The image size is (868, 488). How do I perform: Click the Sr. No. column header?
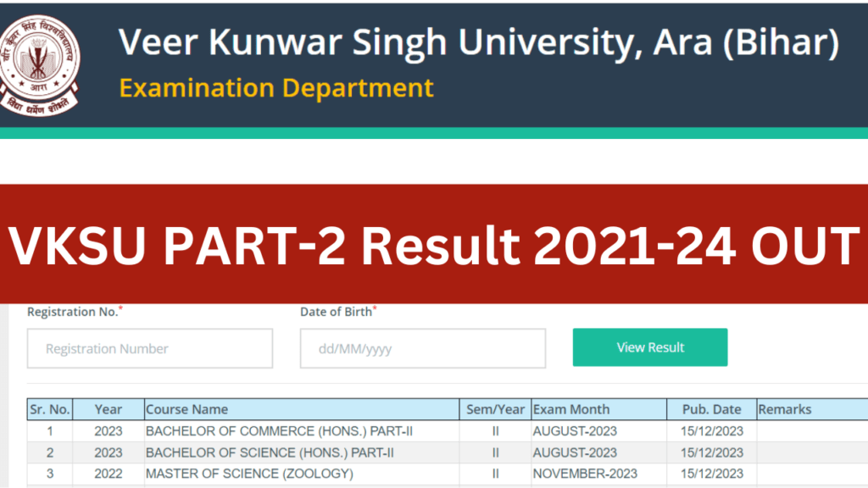tap(50, 409)
